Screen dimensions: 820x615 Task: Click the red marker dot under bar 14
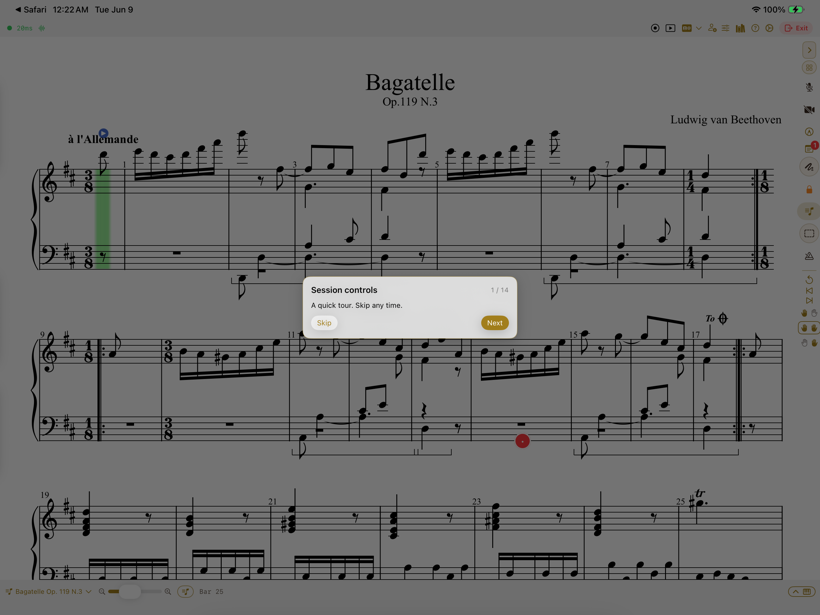tap(522, 441)
